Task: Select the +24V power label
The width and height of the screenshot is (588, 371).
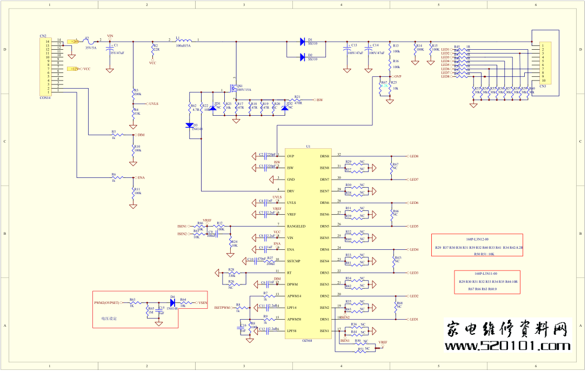Action: coord(73,41)
